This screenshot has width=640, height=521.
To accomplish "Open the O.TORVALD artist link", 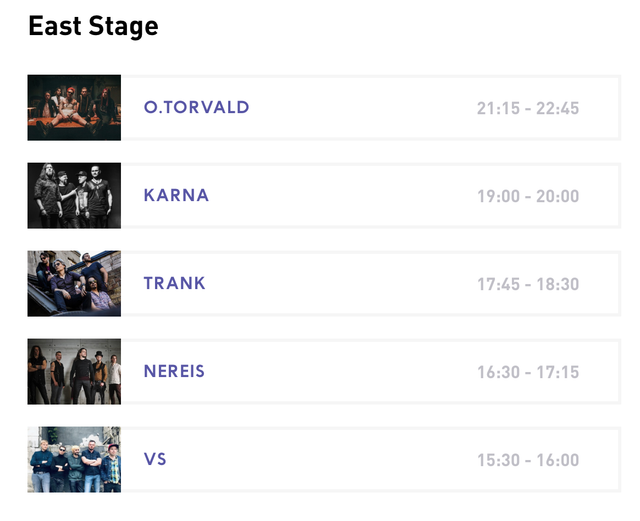I will click(x=196, y=108).
